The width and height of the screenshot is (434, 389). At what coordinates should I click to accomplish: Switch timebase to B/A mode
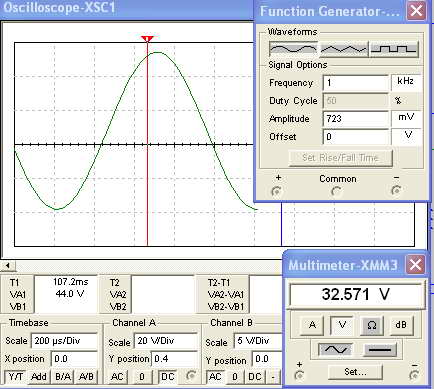tap(63, 377)
